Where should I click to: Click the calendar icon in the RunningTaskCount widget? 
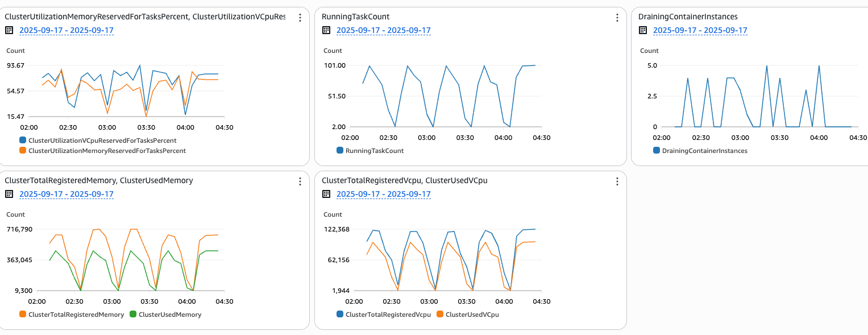(x=326, y=31)
